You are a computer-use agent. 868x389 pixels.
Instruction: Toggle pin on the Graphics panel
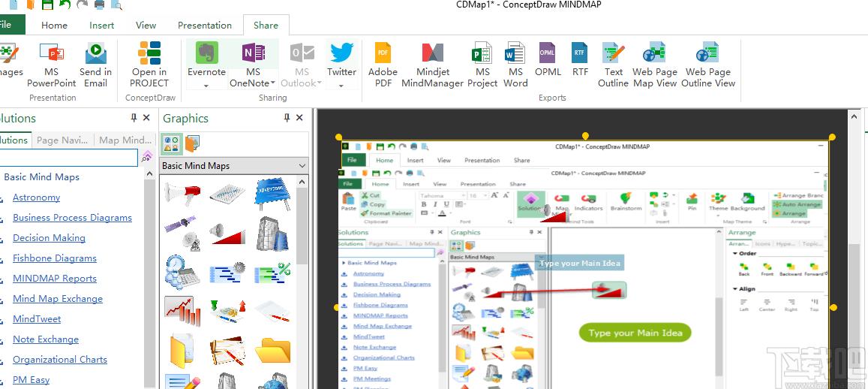(287, 117)
